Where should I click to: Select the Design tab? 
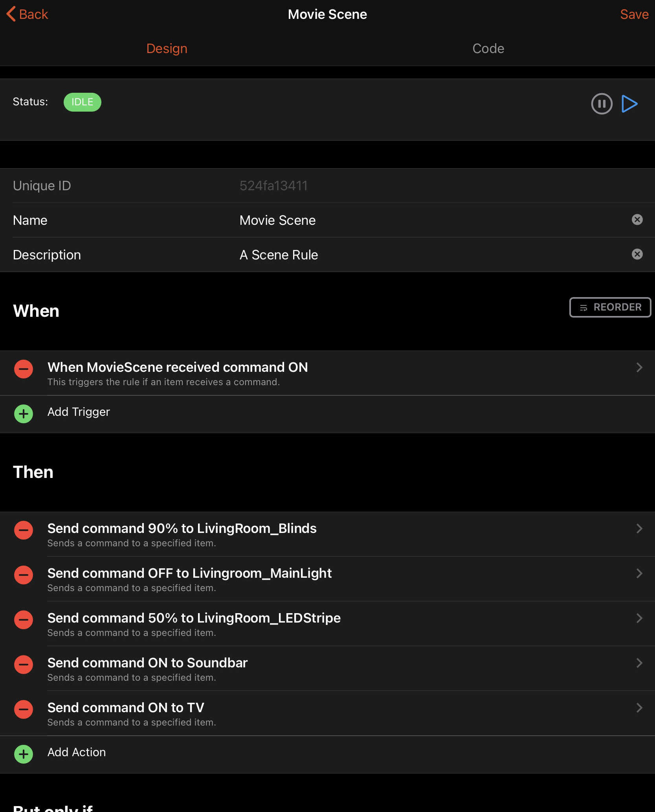coord(167,48)
